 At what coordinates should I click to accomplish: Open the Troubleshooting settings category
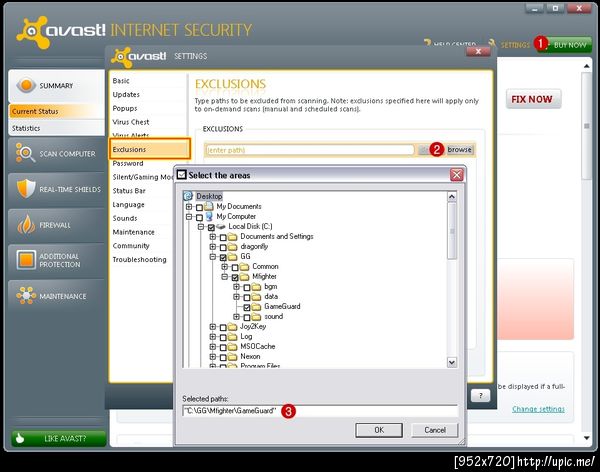coord(140,260)
